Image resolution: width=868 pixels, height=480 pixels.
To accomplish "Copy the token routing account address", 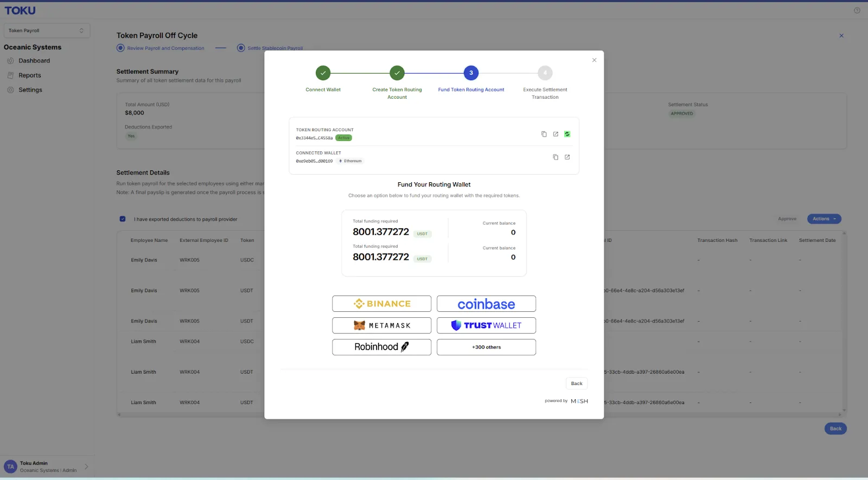I will coord(544,134).
